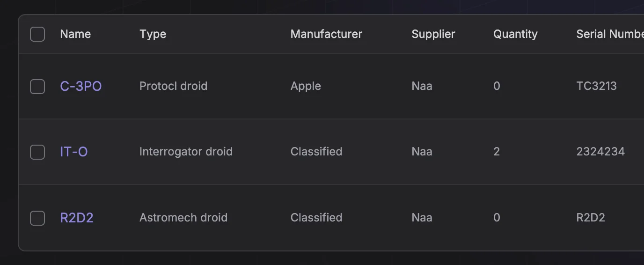Select the C-3PO row checkbox

[37, 87]
